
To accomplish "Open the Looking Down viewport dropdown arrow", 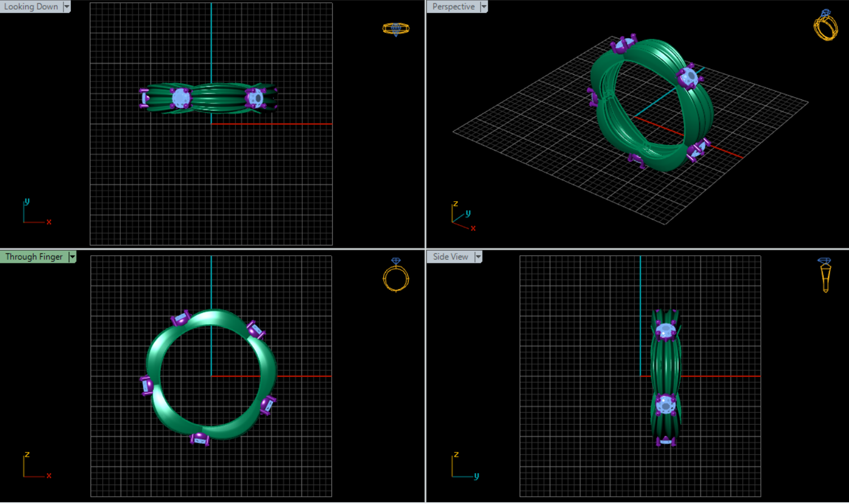I will (x=67, y=7).
